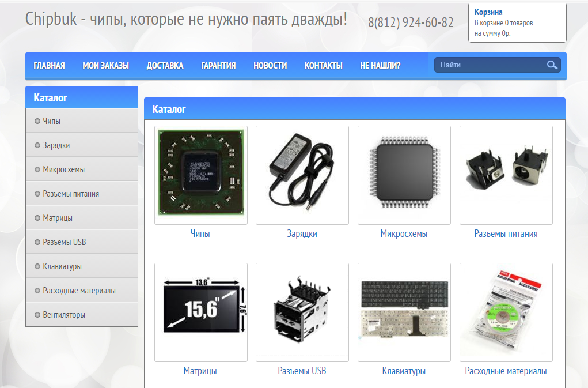This screenshot has width=588, height=388.
Task: Click the search magnifier icon
Action: (x=552, y=65)
